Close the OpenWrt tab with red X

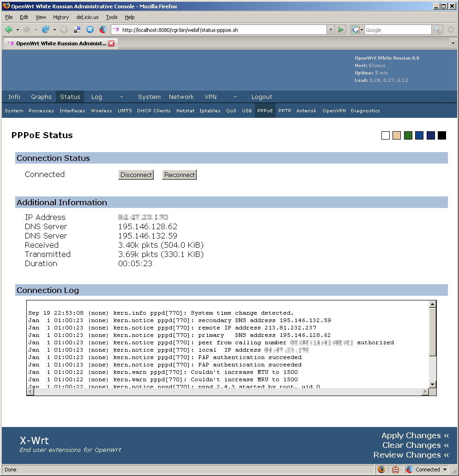tap(111, 43)
